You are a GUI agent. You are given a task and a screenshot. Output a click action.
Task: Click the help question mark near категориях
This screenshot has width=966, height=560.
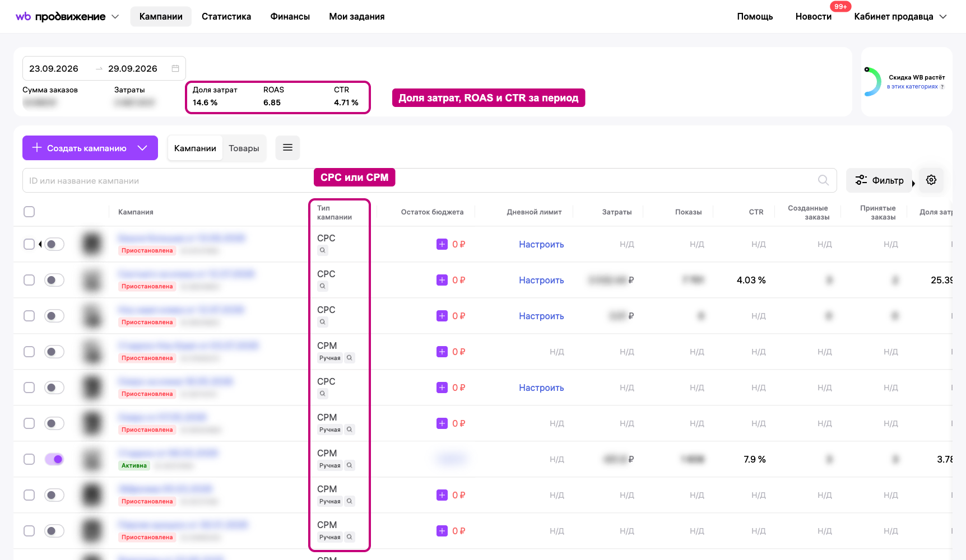(942, 87)
